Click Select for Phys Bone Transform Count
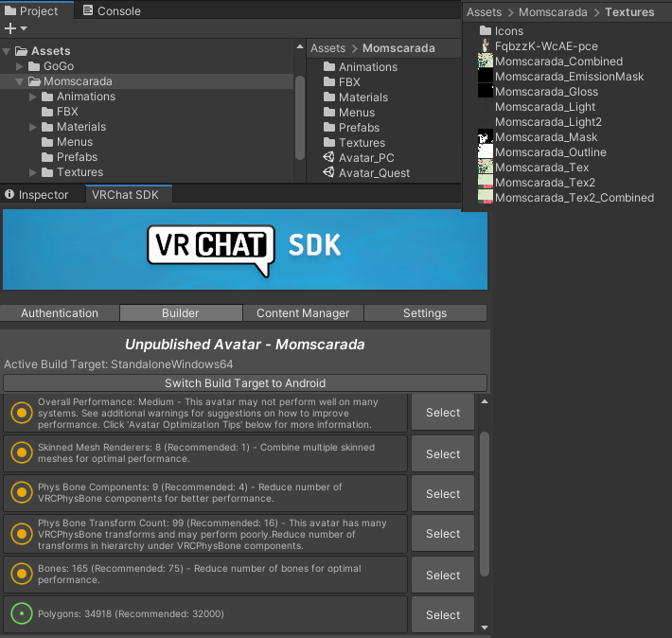Image resolution: width=672 pixels, height=638 pixels. tap(443, 533)
